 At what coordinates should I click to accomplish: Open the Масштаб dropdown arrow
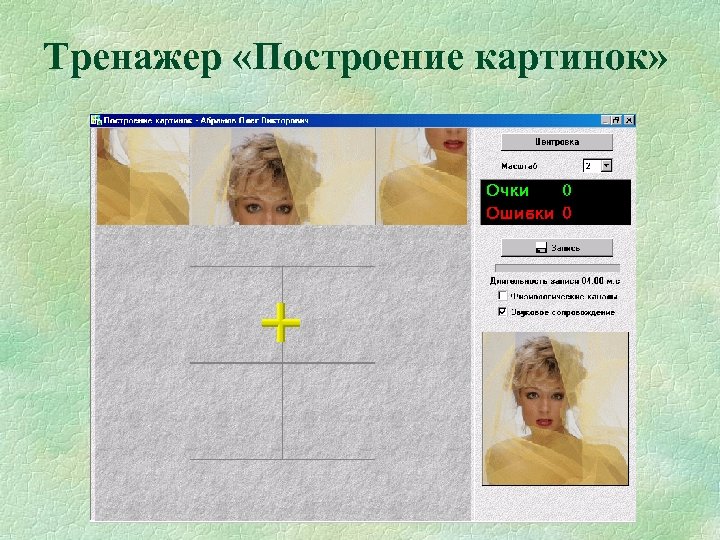tap(607, 166)
